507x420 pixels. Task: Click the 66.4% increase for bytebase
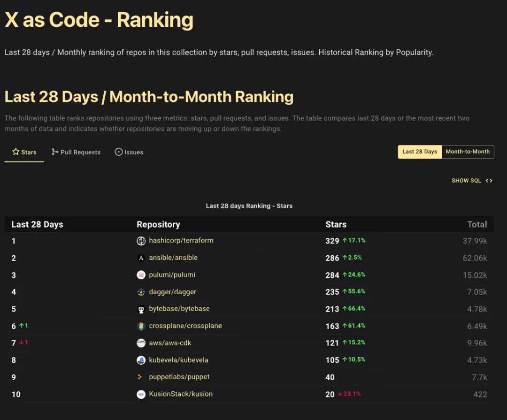pyautogui.click(x=354, y=308)
